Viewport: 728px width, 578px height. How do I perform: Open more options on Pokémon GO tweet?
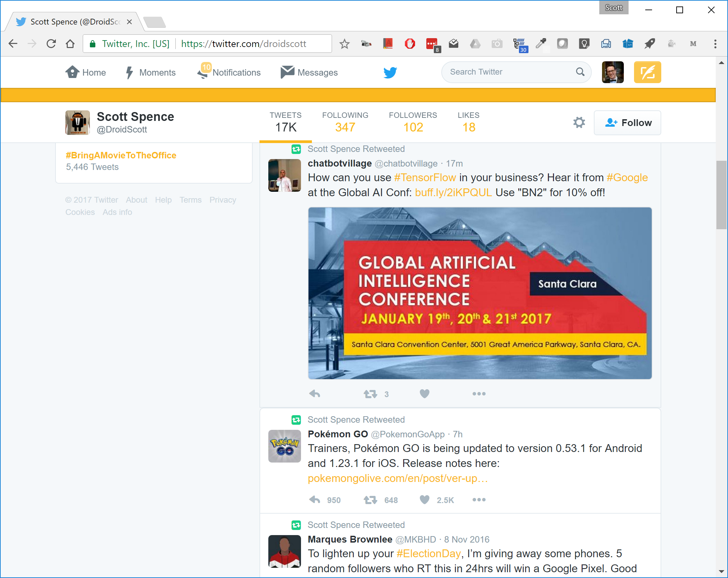point(479,500)
